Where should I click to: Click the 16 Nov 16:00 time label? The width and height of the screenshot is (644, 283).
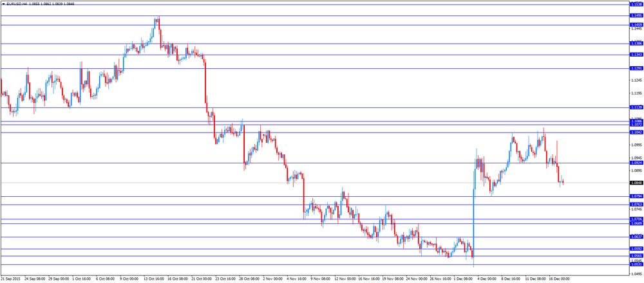(x=368, y=278)
